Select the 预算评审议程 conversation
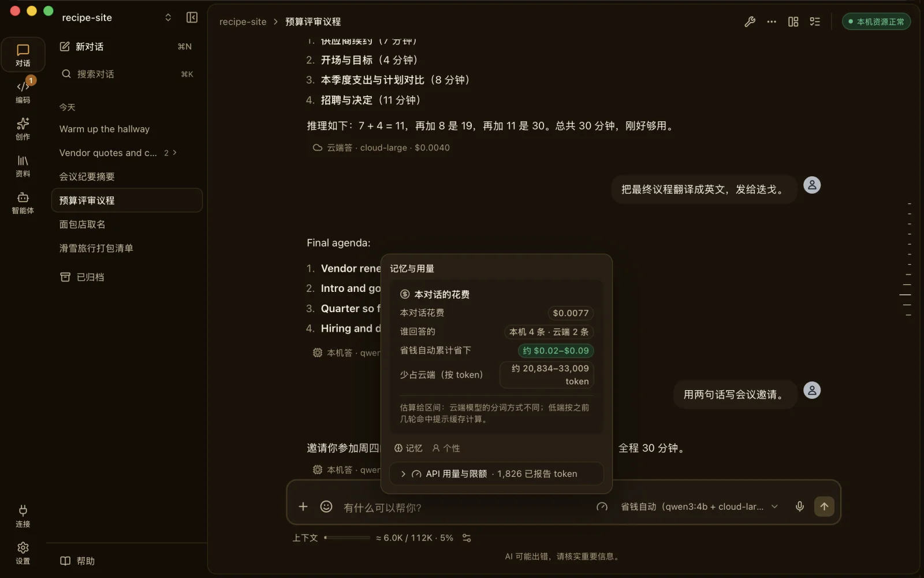 (126, 201)
